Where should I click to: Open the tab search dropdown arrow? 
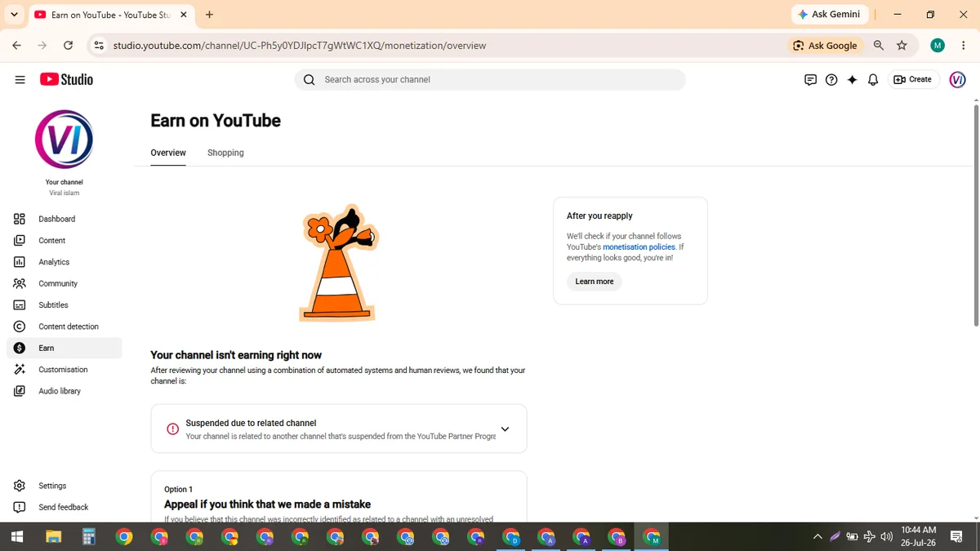[x=14, y=15]
